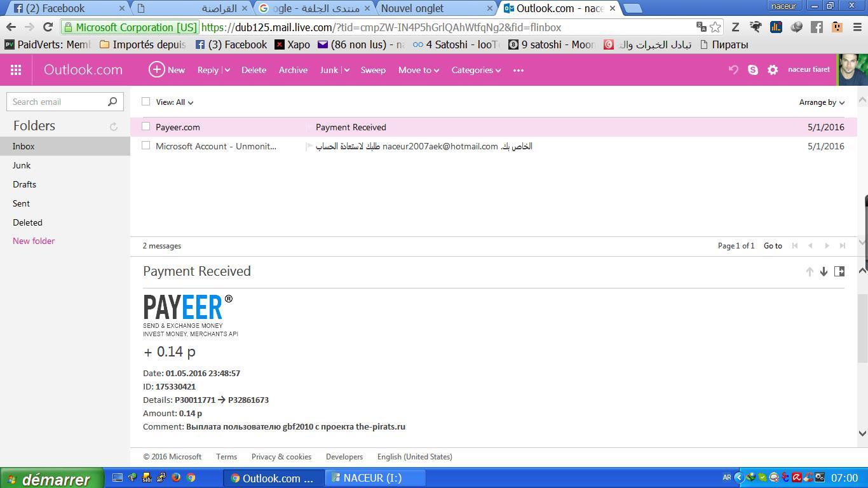Screen dimensions: 868x488
Task: Switch to القراصنة browser tab
Action: point(191,8)
